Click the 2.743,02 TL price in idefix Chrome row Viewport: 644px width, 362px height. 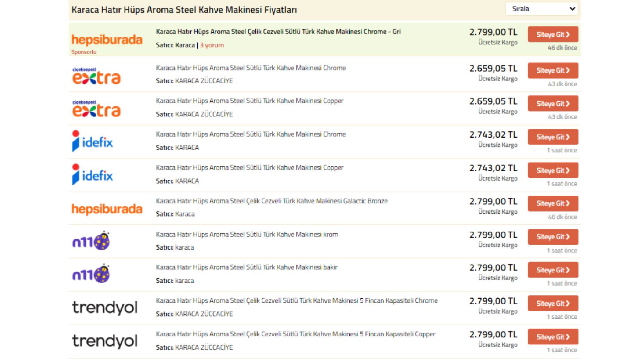point(493,135)
